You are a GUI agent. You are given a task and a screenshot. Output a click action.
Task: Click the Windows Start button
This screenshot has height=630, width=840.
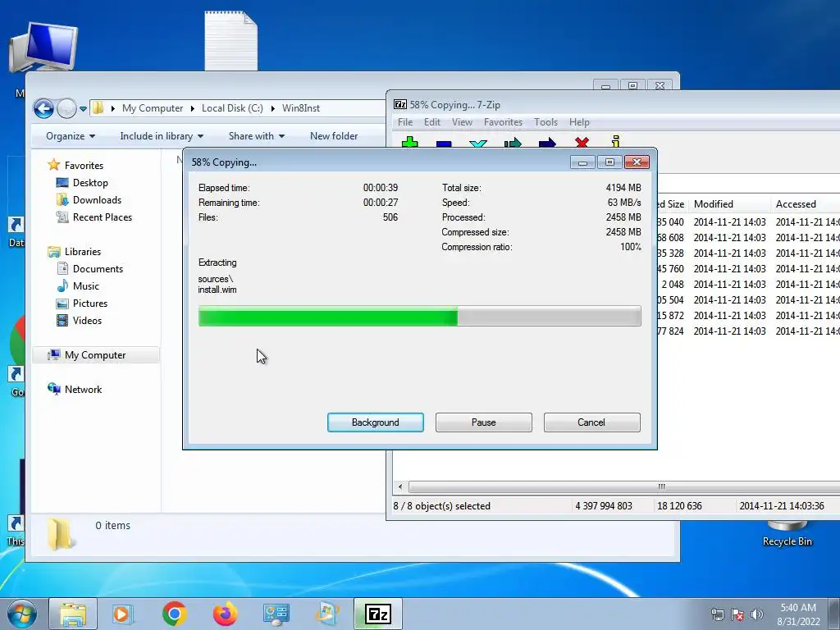pyautogui.click(x=21, y=614)
